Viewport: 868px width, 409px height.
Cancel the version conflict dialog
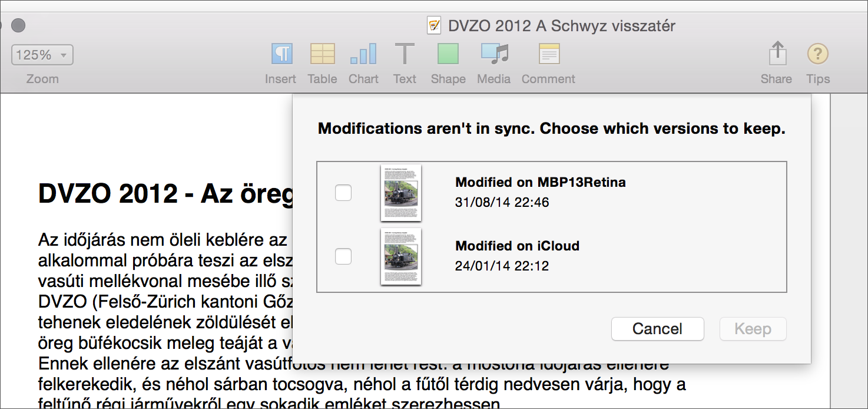pos(658,329)
